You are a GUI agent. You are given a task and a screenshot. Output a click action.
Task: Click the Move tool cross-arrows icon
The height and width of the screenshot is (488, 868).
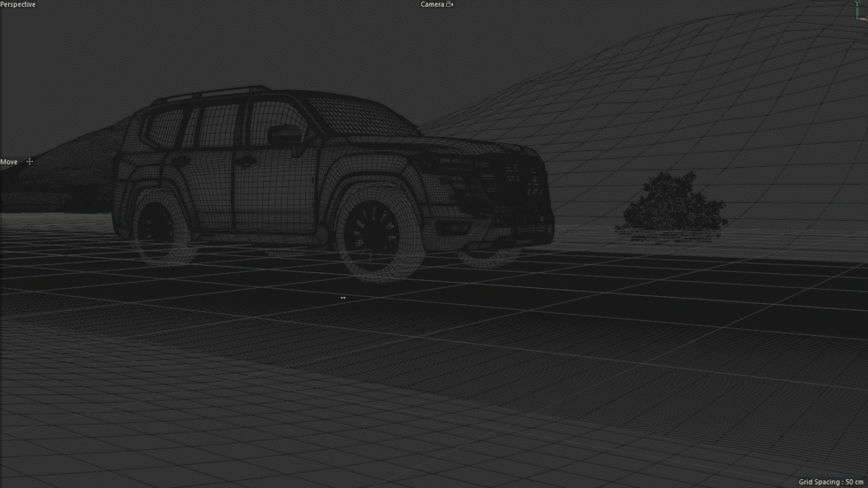tap(29, 161)
